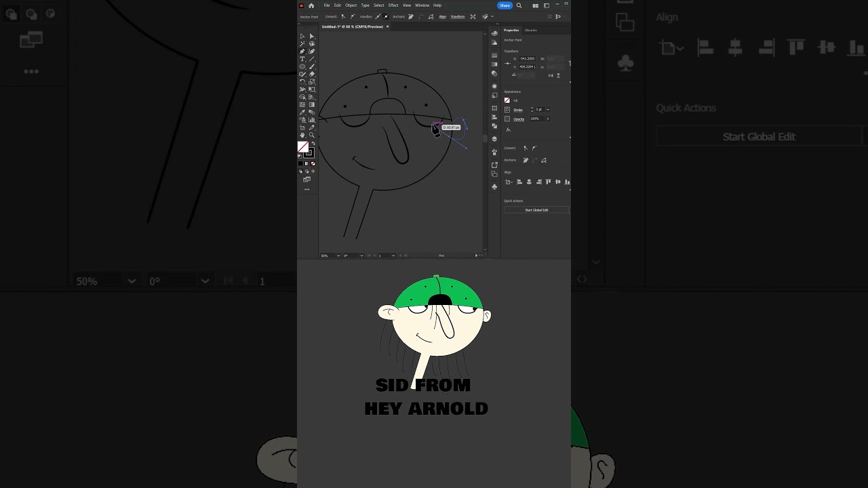868x488 pixels.
Task: Set None color mode below swatches
Action: [313, 163]
